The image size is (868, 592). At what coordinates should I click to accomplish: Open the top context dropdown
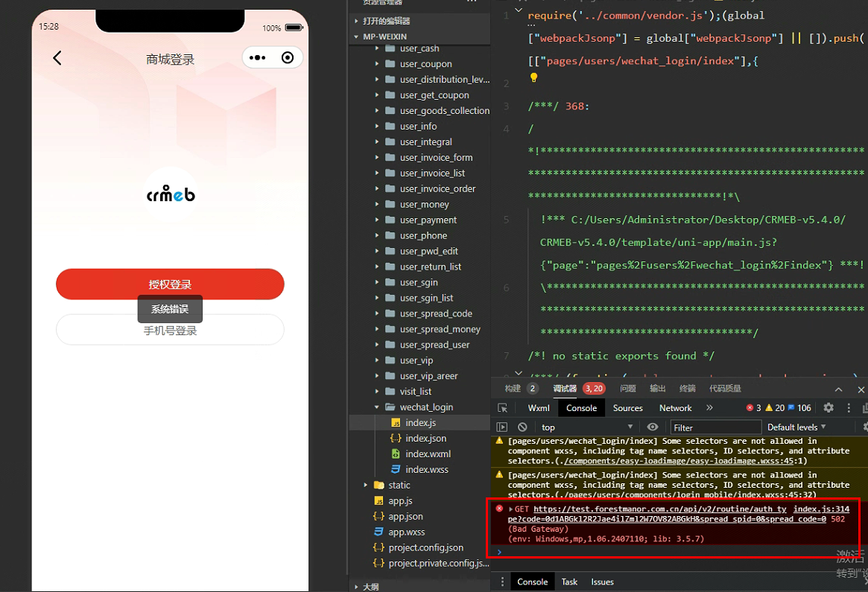[x=587, y=427]
